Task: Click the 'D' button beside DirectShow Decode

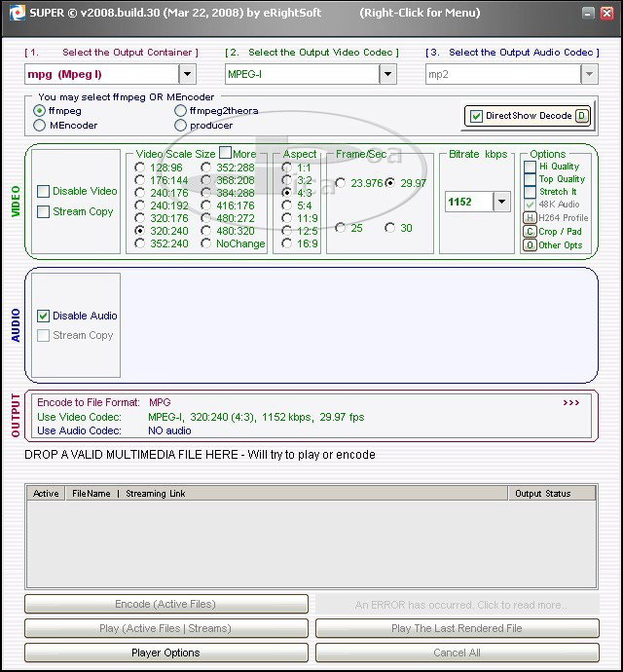Action: point(582,116)
